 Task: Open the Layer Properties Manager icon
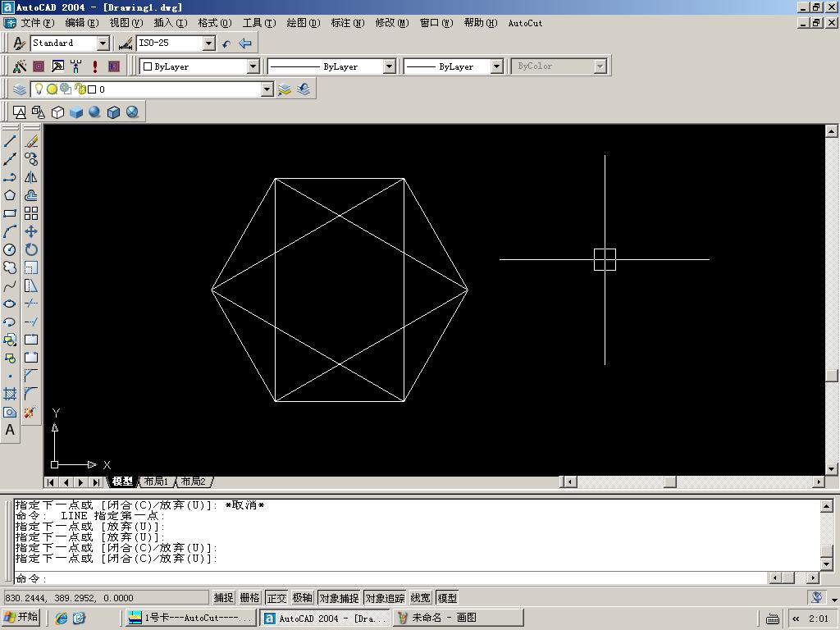(x=20, y=89)
